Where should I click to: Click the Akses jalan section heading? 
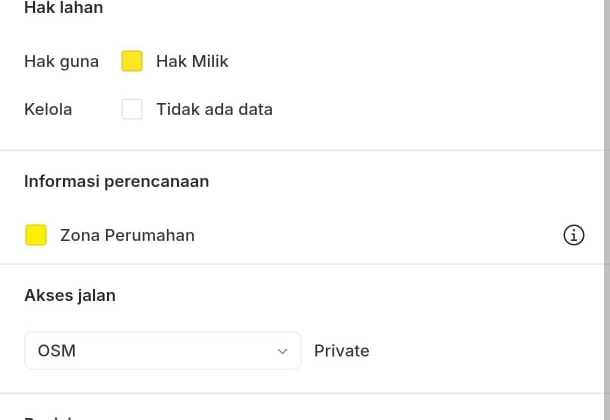coord(70,295)
